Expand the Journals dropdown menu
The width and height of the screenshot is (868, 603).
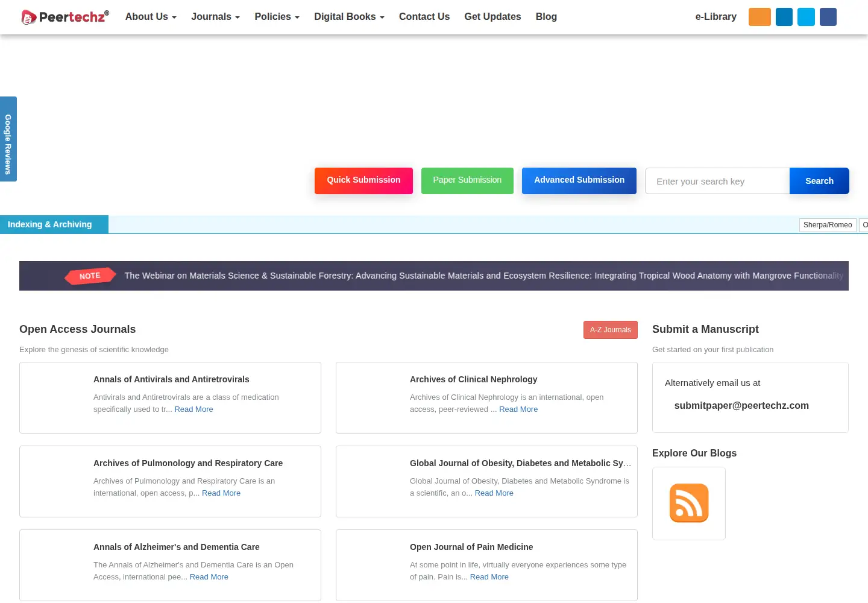(215, 17)
